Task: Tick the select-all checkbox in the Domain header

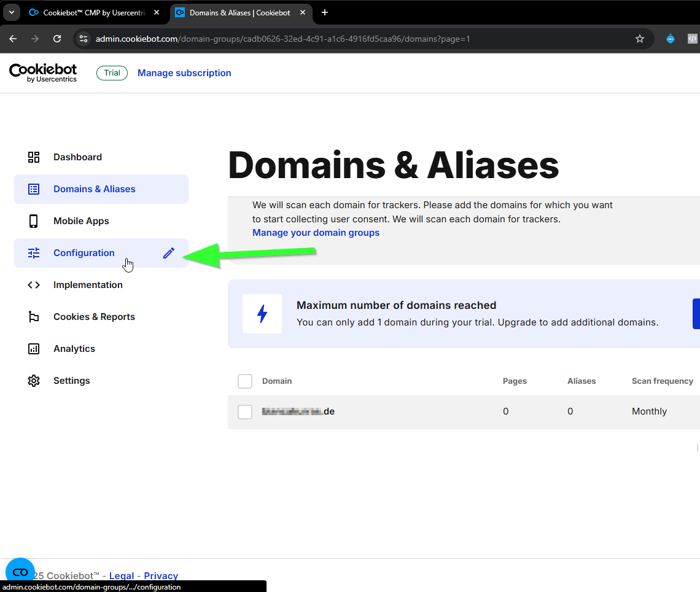Action: 244,381
